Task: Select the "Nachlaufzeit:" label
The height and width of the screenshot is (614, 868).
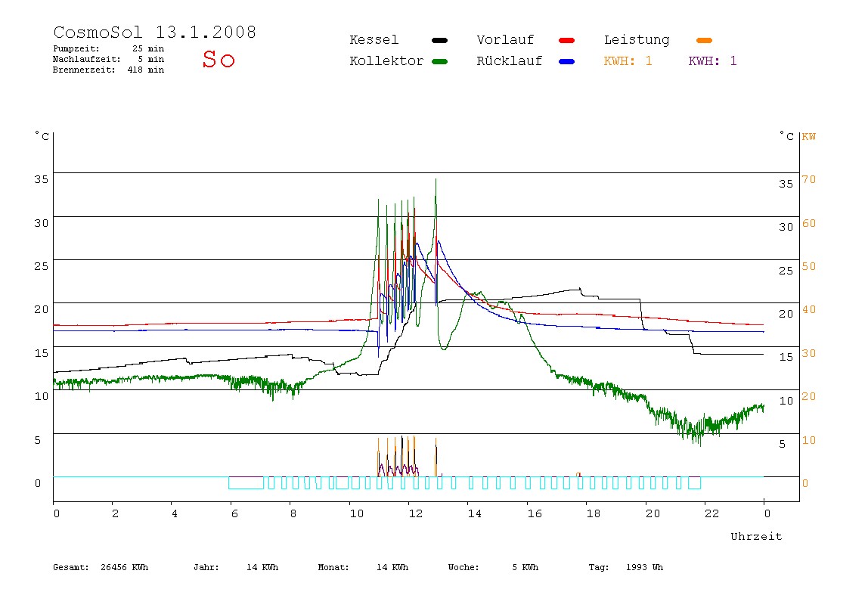Action: pyautogui.click(x=87, y=59)
